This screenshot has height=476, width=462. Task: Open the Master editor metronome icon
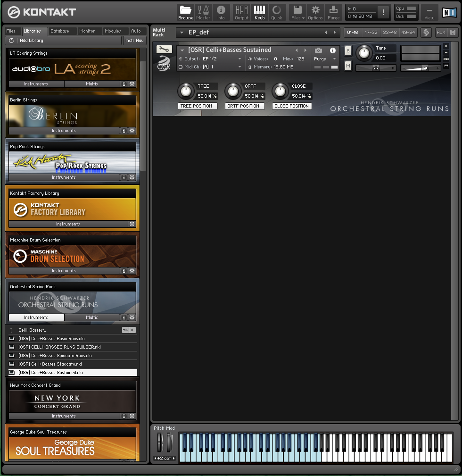tap(203, 12)
